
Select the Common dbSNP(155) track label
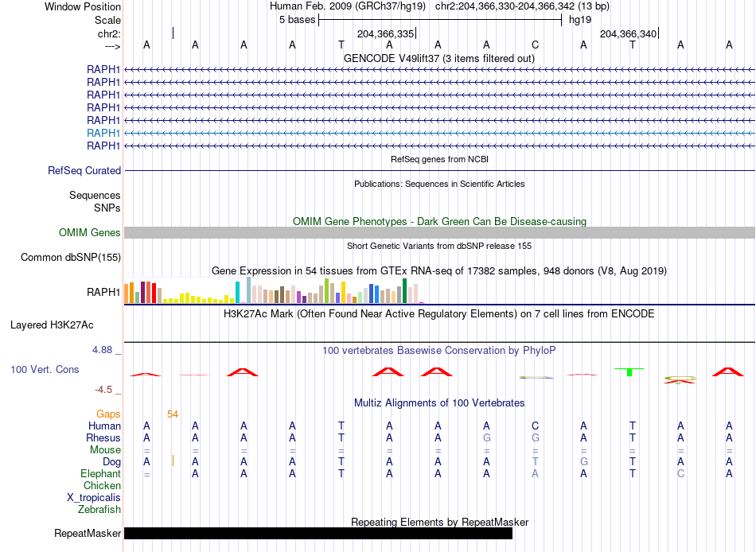pyautogui.click(x=71, y=258)
